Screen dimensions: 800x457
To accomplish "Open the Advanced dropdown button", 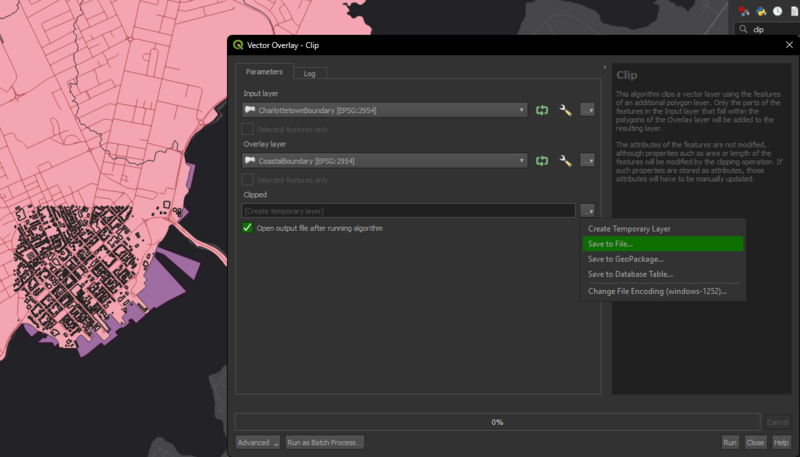I will pyautogui.click(x=258, y=442).
